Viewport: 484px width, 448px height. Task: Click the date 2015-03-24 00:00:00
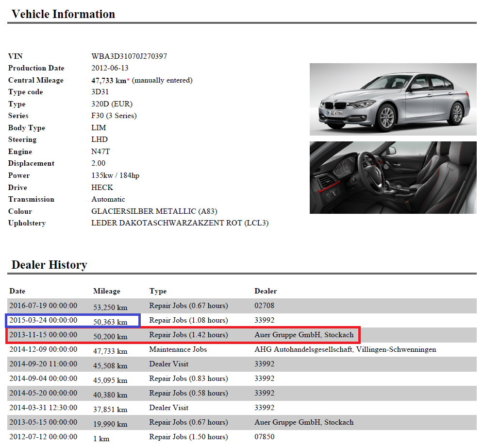pyautogui.click(x=43, y=320)
